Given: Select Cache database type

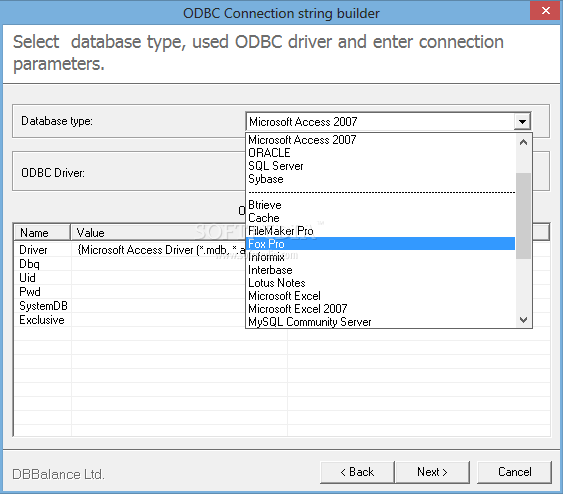Looking at the screenshot, I should tap(381, 218).
